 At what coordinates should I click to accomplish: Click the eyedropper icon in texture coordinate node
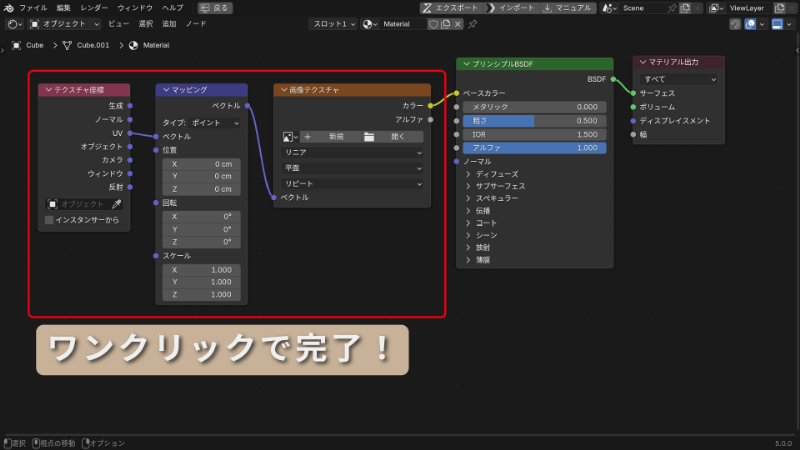coord(116,204)
